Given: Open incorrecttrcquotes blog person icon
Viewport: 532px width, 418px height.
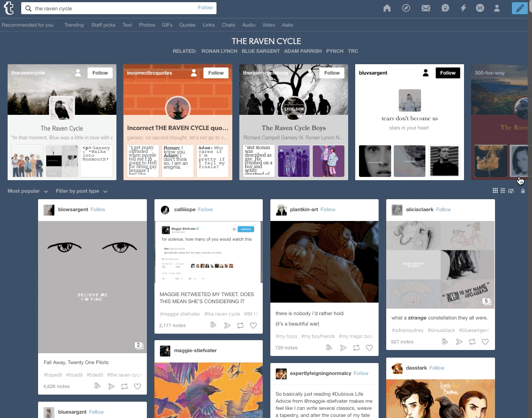Looking at the screenshot, I should click(194, 73).
